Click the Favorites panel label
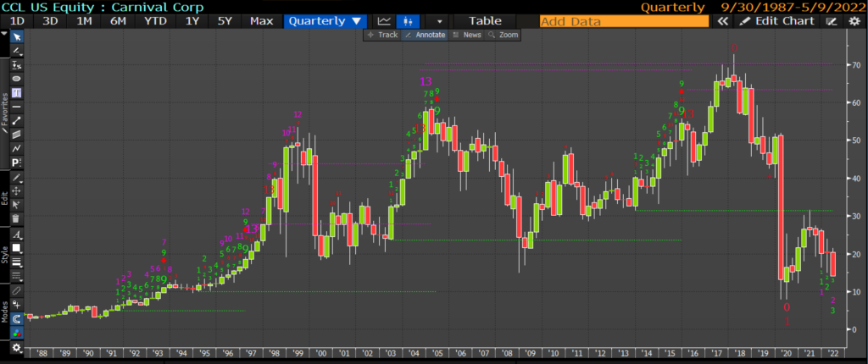The image size is (868, 364). click(5, 108)
